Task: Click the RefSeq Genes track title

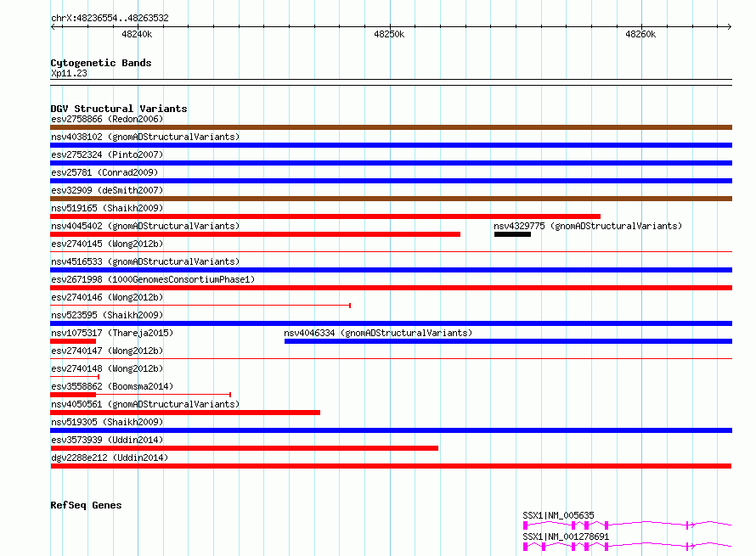Action: 86,505
